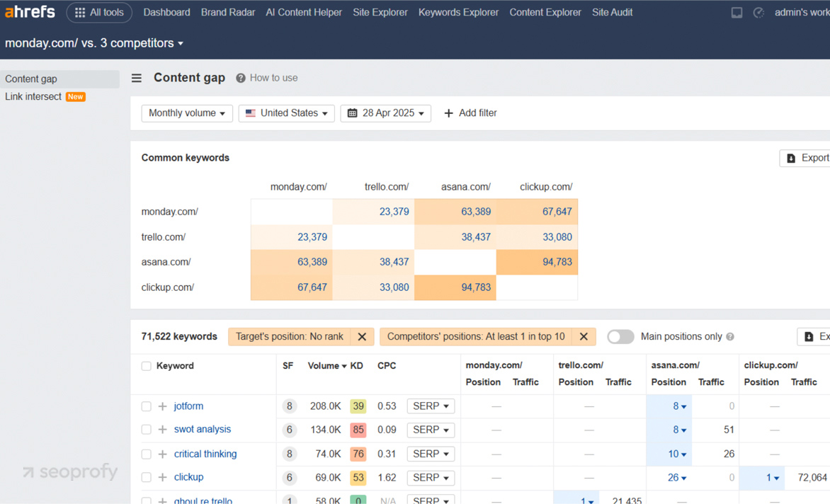Click the How to use link
The height and width of the screenshot is (504, 830).
pyautogui.click(x=273, y=78)
